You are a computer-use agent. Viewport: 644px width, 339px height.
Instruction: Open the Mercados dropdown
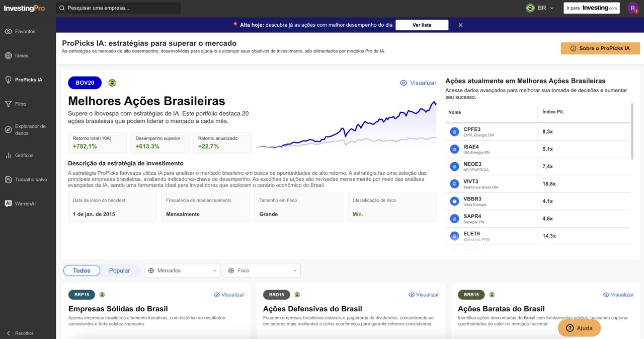pyautogui.click(x=183, y=270)
